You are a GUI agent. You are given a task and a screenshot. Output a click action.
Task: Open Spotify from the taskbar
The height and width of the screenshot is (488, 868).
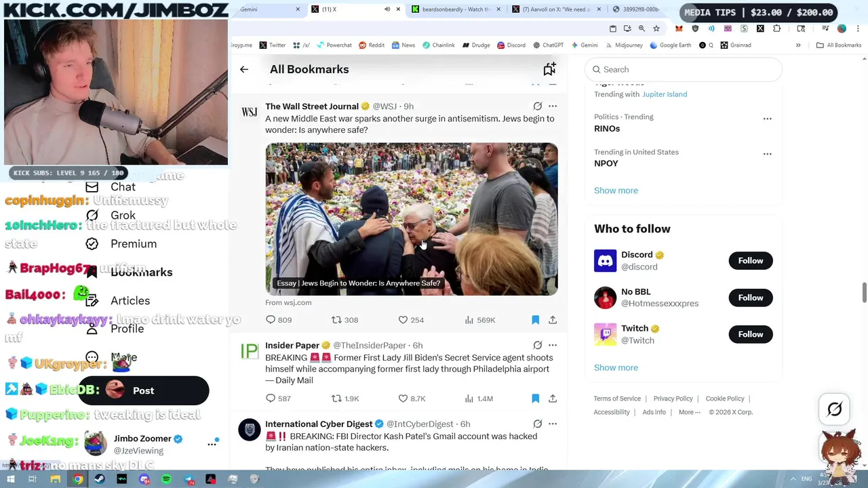point(166,479)
